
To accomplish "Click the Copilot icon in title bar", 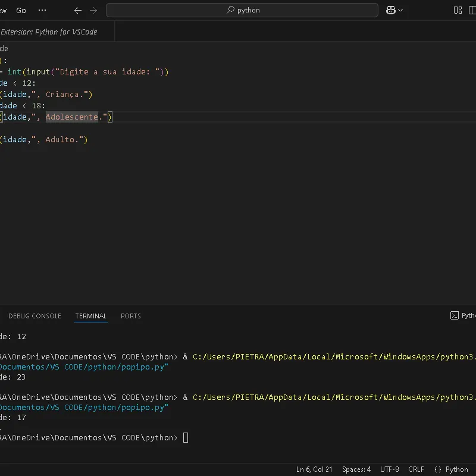I will click(x=391, y=10).
